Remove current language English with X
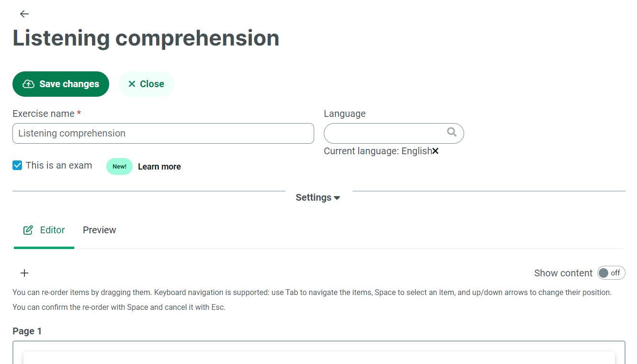 click(435, 151)
